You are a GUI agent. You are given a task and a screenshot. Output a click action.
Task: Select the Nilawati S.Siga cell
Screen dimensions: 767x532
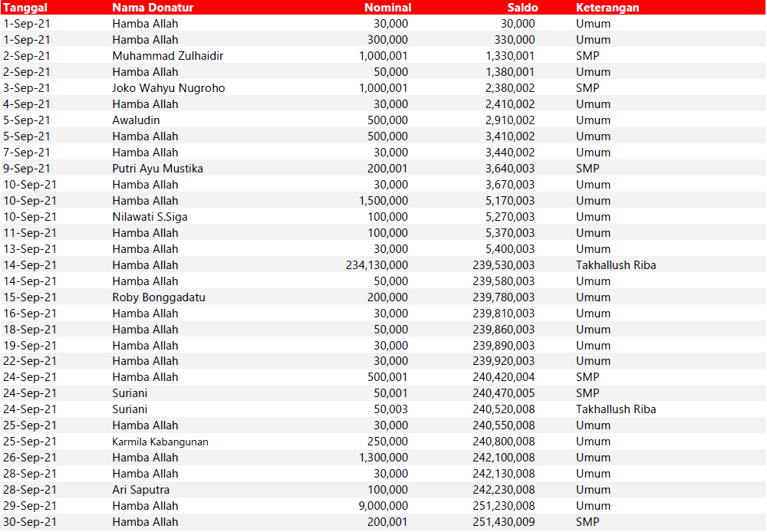pos(150,217)
